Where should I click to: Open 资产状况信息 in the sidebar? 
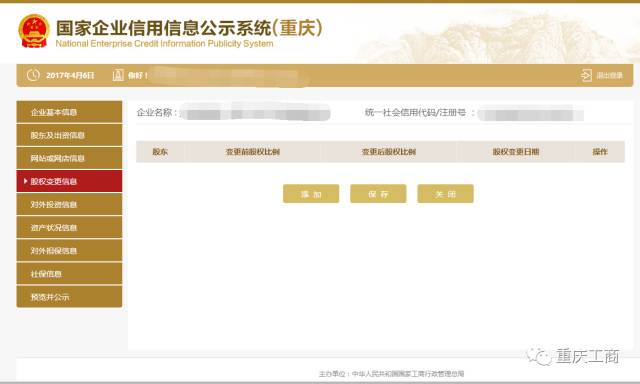point(69,227)
